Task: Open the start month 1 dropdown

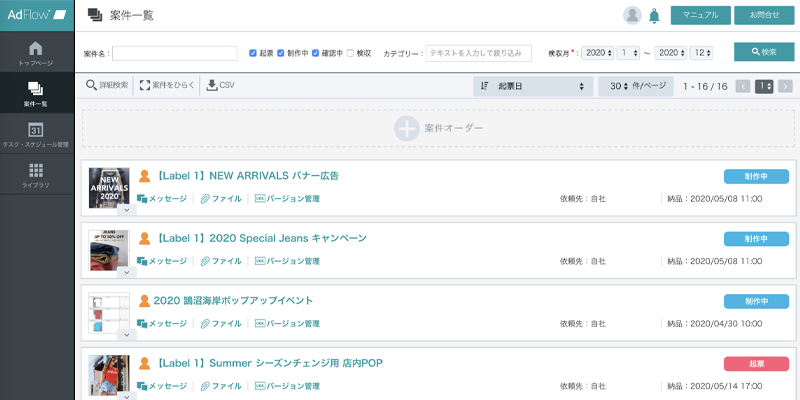Action: (x=628, y=53)
